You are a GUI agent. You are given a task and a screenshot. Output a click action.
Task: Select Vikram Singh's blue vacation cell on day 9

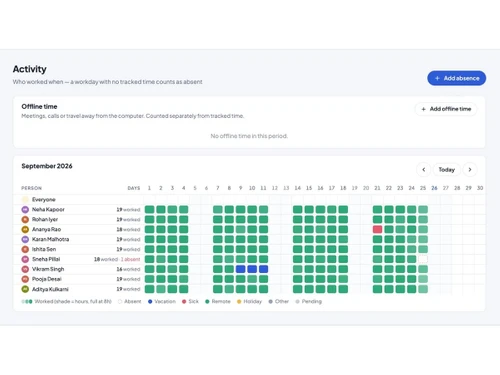240,269
